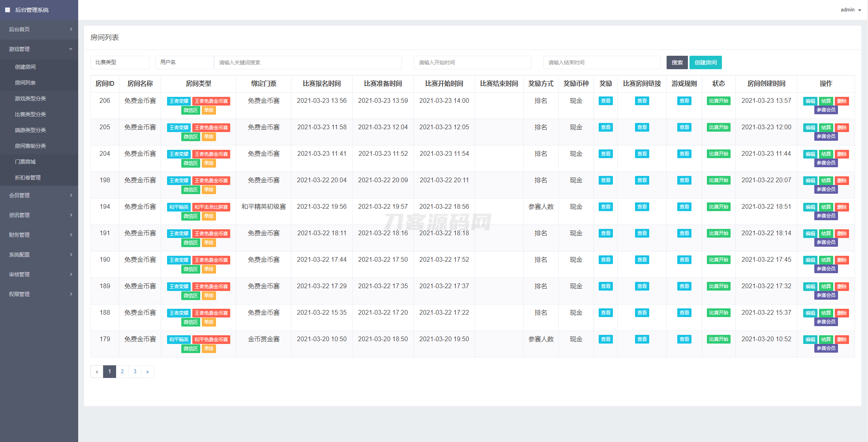Image resolution: width=868 pixels, height=442 pixels.
Task: Expand the 权限管理 menu chevron
Action: (71, 294)
